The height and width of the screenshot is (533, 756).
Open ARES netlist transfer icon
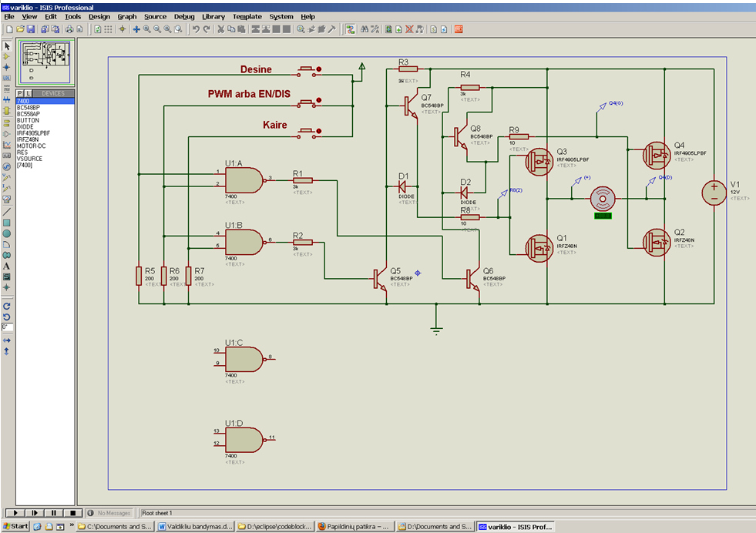(459, 29)
